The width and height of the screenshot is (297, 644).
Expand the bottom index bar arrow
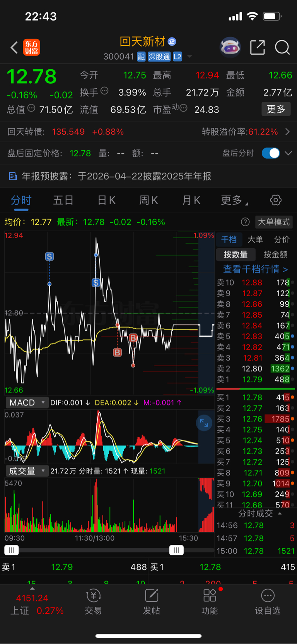point(32,589)
